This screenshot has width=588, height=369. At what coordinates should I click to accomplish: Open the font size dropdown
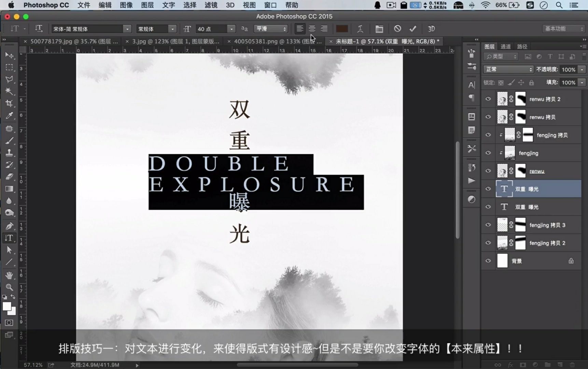coord(231,29)
